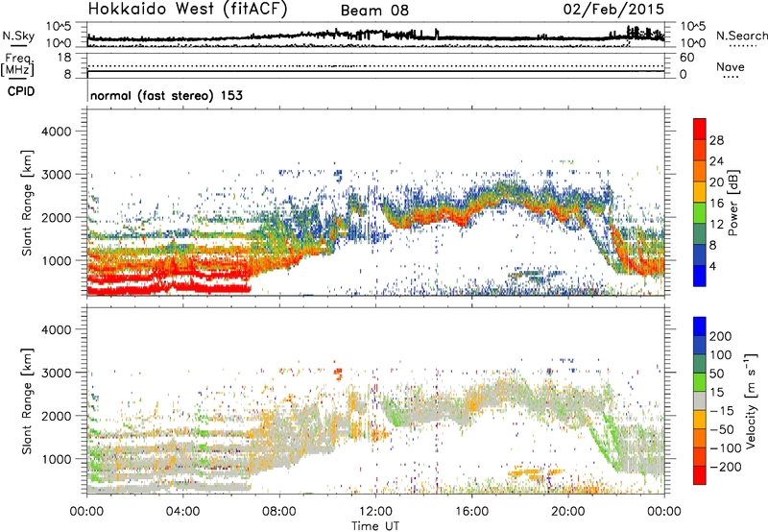Select the '200' label on the Velocity colorbar
This screenshot has width=768, height=532.
coord(720,336)
